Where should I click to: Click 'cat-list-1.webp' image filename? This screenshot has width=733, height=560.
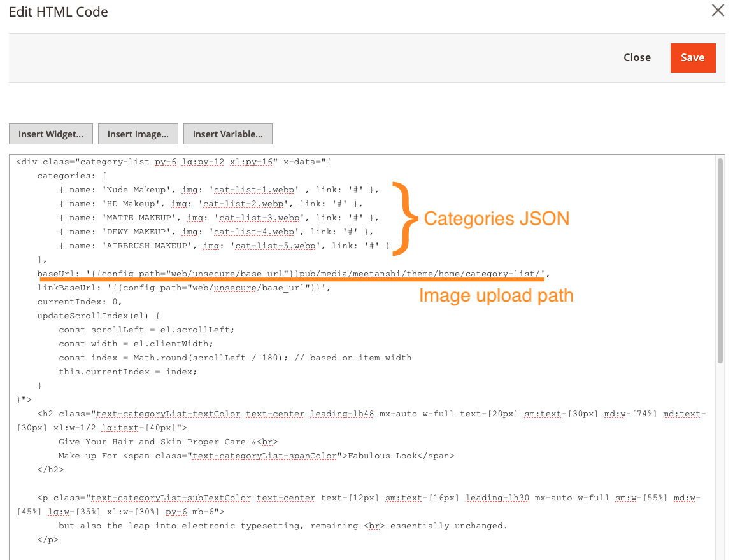pos(254,190)
